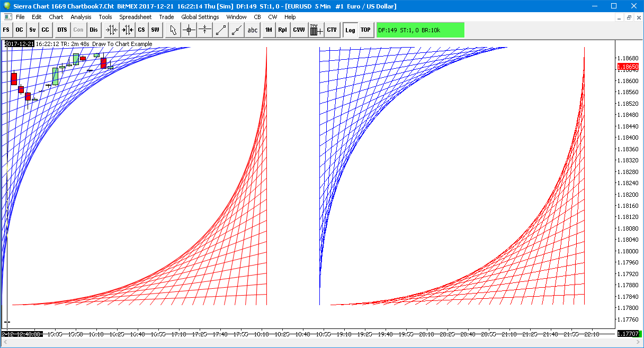The height and width of the screenshot is (348, 644).
Task: Click the compress bar spacing icon
Action: click(112, 30)
